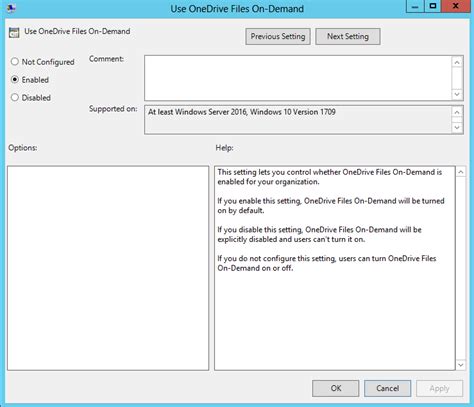Click the Supported on text field

298,120
